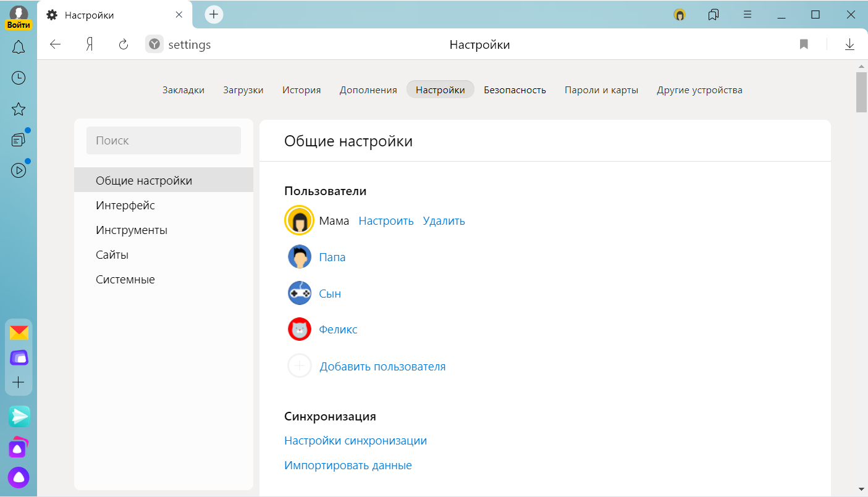Click Удалить for user Мама
868x497 pixels.
point(444,220)
